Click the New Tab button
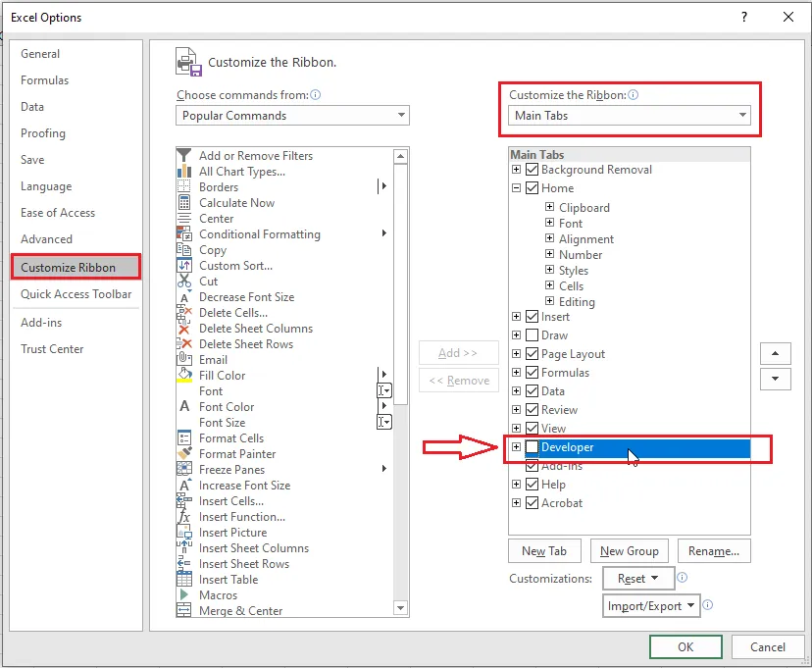The height and width of the screenshot is (668, 812). coord(544,551)
